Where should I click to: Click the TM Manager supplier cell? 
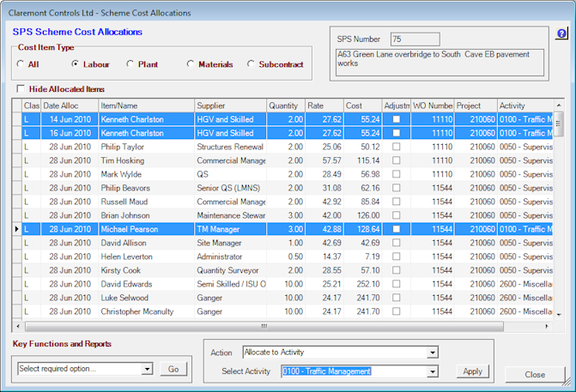[x=230, y=229]
